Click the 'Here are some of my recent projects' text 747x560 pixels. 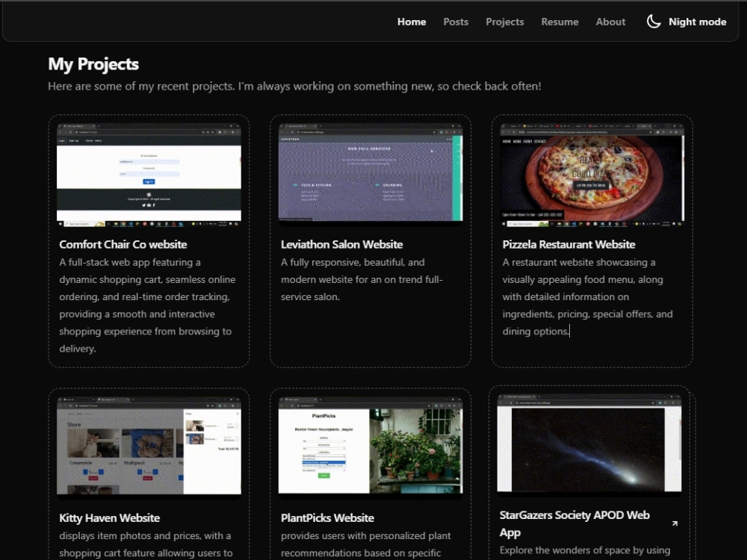point(294,86)
